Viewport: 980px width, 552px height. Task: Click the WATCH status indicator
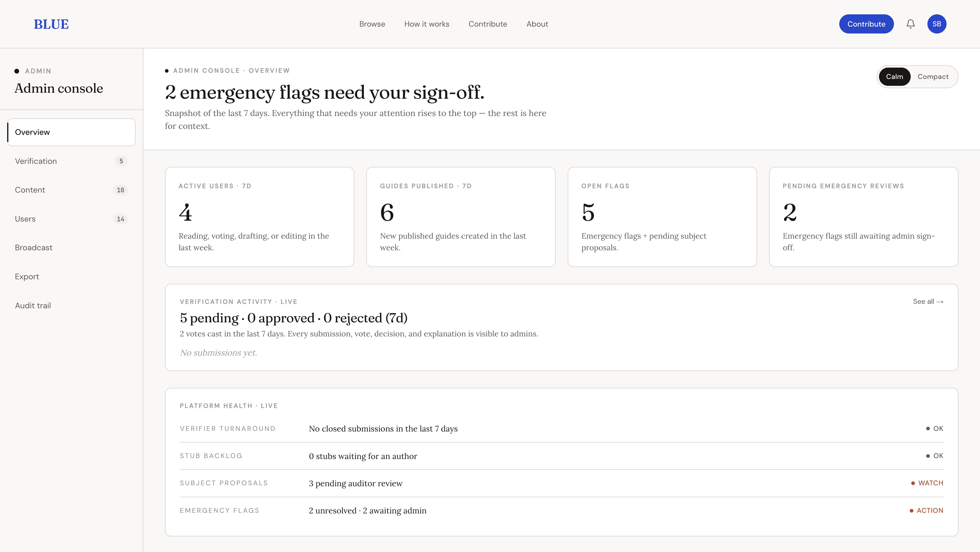coord(927,483)
